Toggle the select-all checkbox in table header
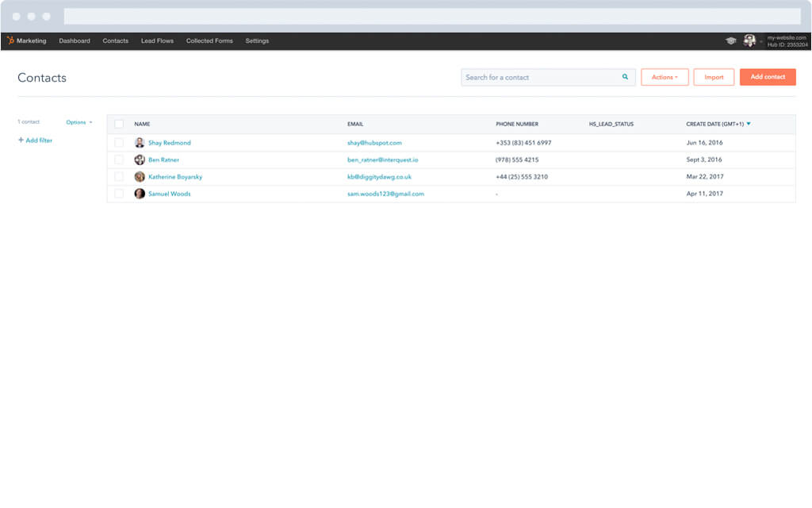The image size is (812, 508). pos(119,124)
